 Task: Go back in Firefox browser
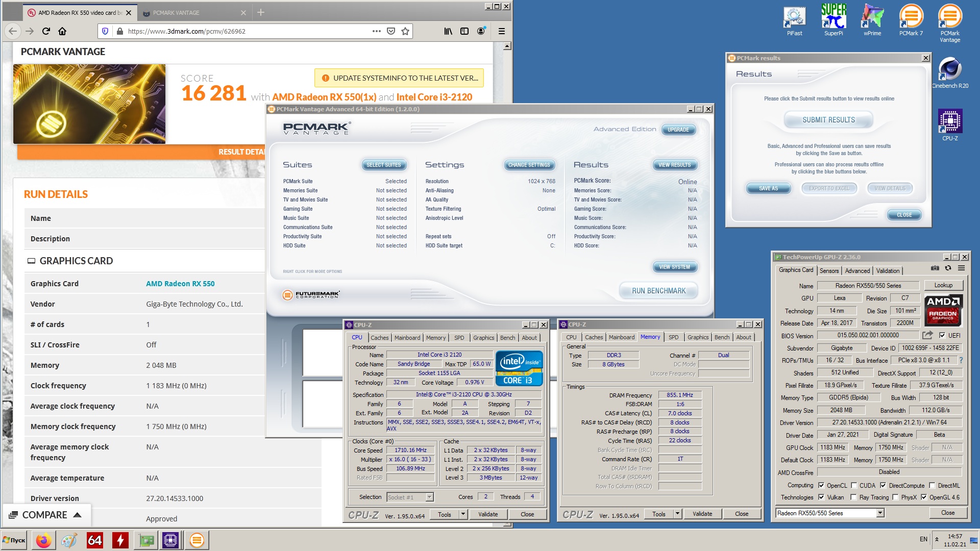click(13, 31)
